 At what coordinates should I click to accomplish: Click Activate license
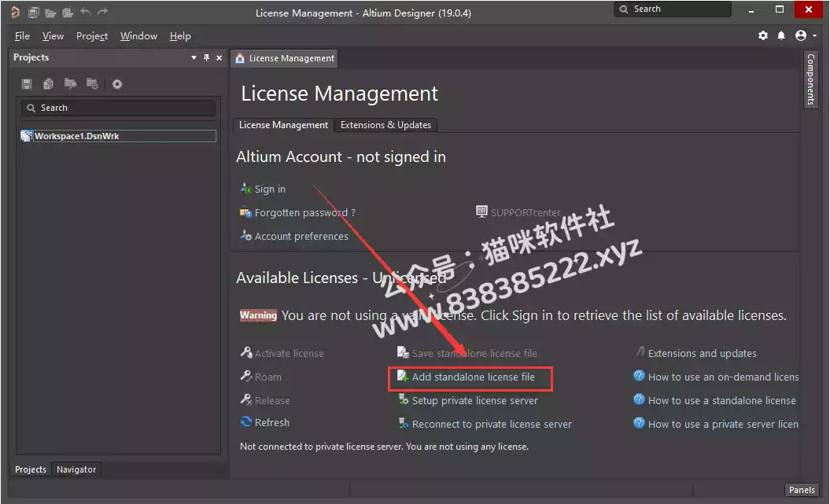pos(289,353)
